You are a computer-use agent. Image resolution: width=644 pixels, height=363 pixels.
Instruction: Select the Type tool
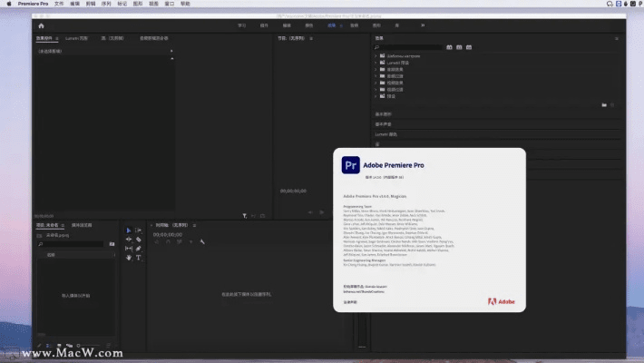tap(139, 258)
